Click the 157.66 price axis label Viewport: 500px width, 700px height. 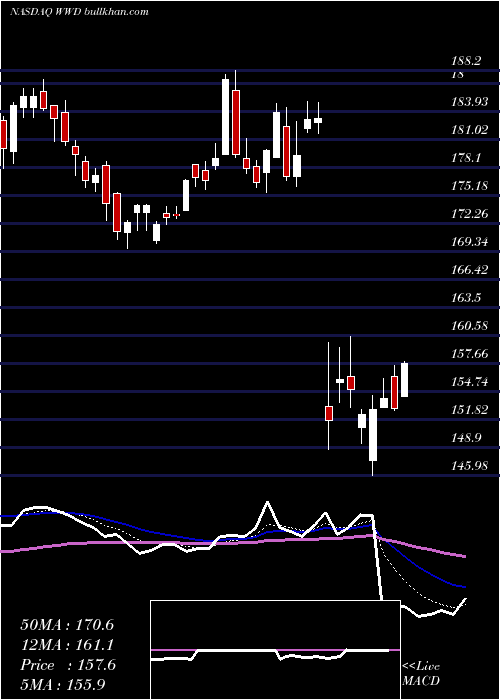click(x=470, y=354)
